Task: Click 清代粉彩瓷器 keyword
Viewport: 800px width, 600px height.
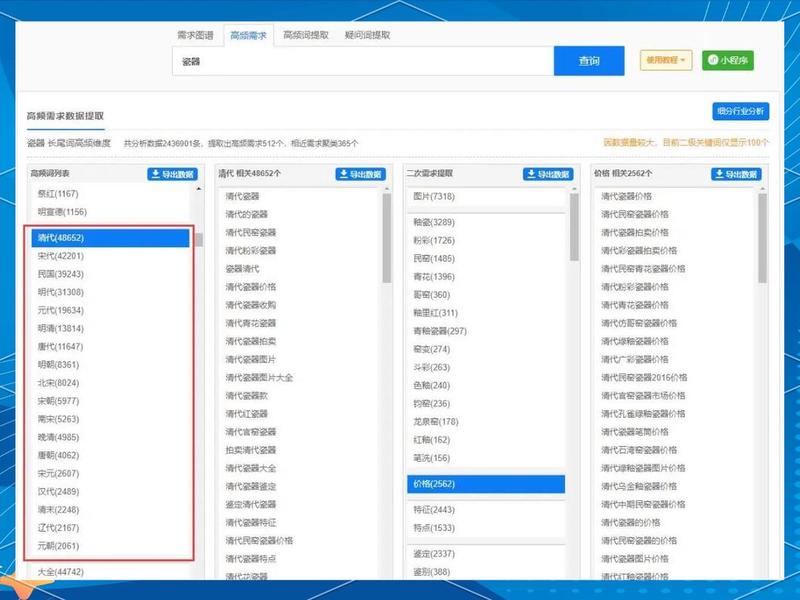Action: 251,251
